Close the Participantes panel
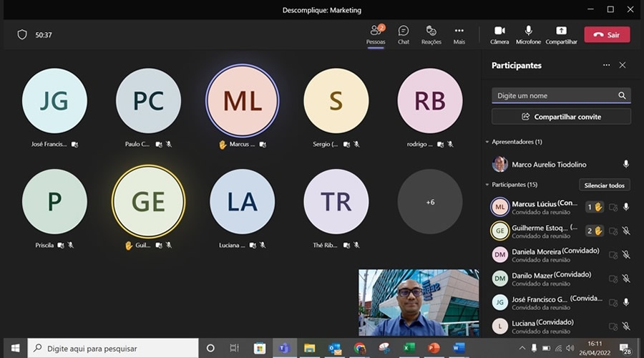Image resolution: width=644 pixels, height=358 pixels. (x=623, y=65)
